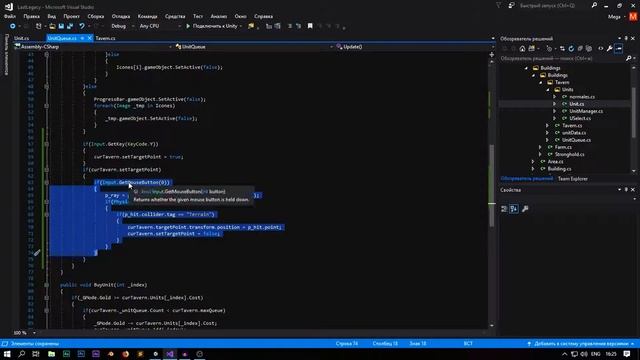This screenshot has height=360, width=640.
Task: Click the sync with active document icon
Action: point(562,49)
